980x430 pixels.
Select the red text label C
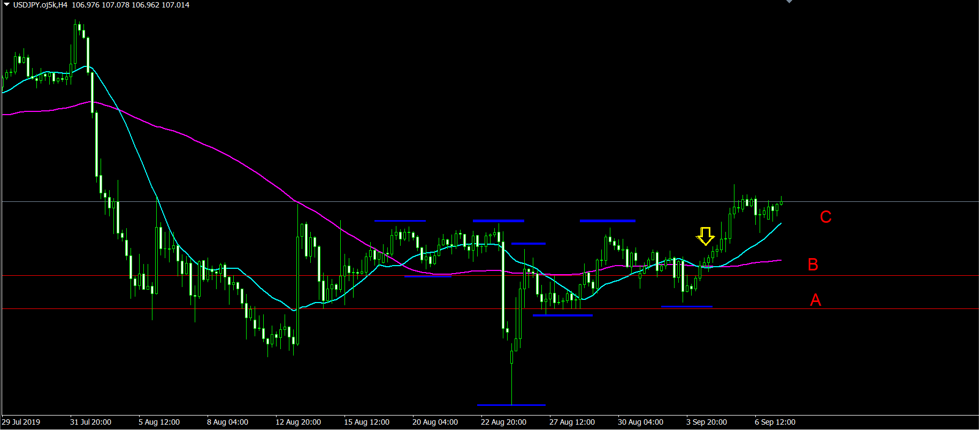(826, 217)
